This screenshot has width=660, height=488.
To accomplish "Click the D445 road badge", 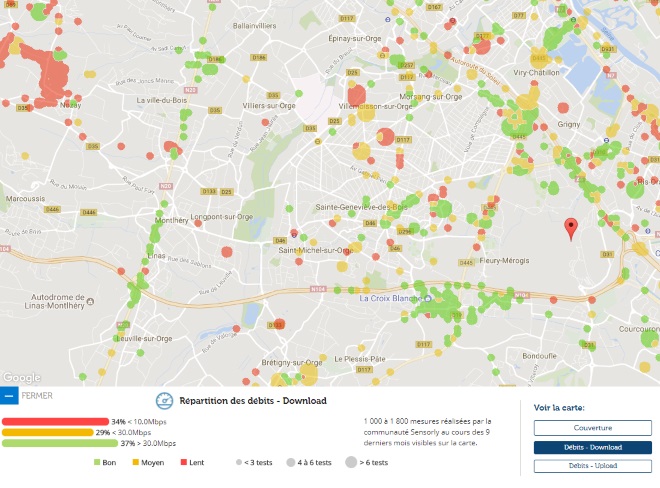I will (x=466, y=262).
